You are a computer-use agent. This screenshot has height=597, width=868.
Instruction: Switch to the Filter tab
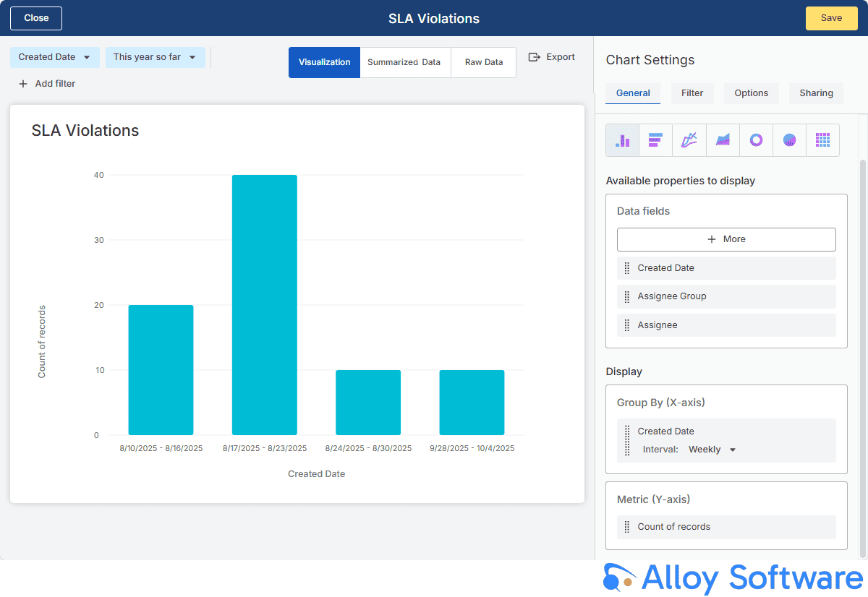[x=692, y=93]
